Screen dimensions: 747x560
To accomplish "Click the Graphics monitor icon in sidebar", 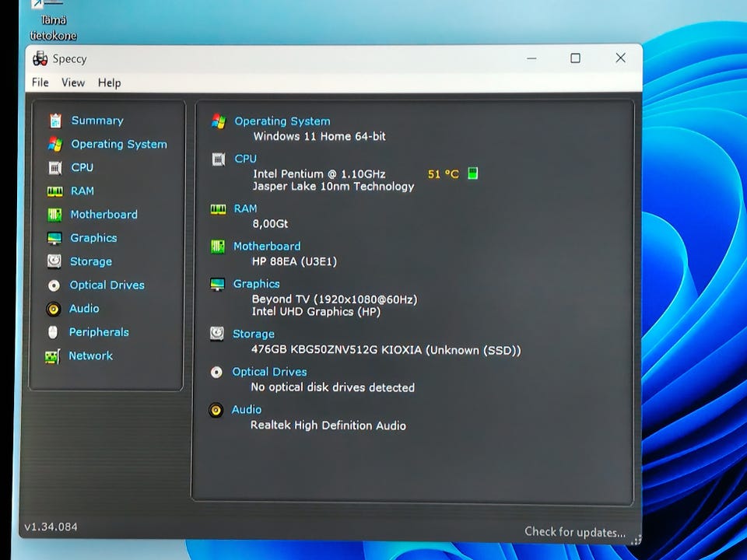I will (54, 238).
